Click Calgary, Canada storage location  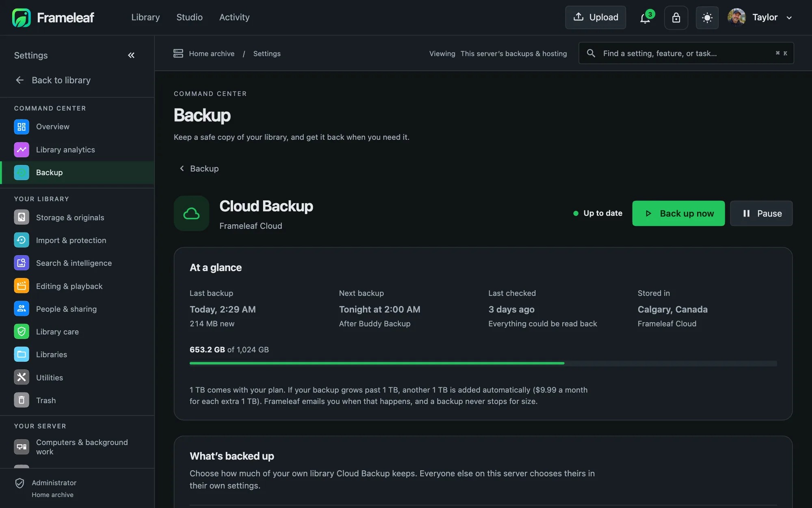[672, 309]
